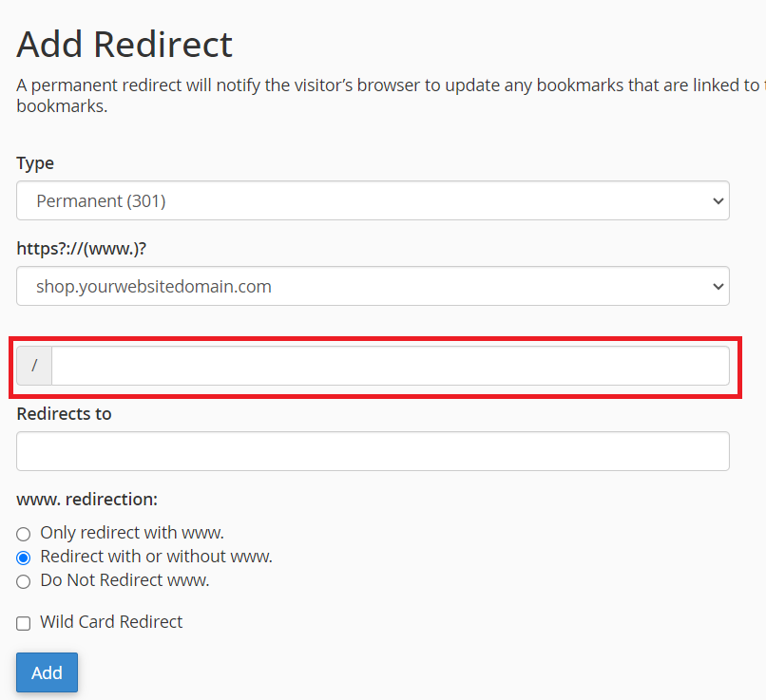Click the Add Redirect page heading
This screenshot has height=700, width=766.
(x=124, y=45)
